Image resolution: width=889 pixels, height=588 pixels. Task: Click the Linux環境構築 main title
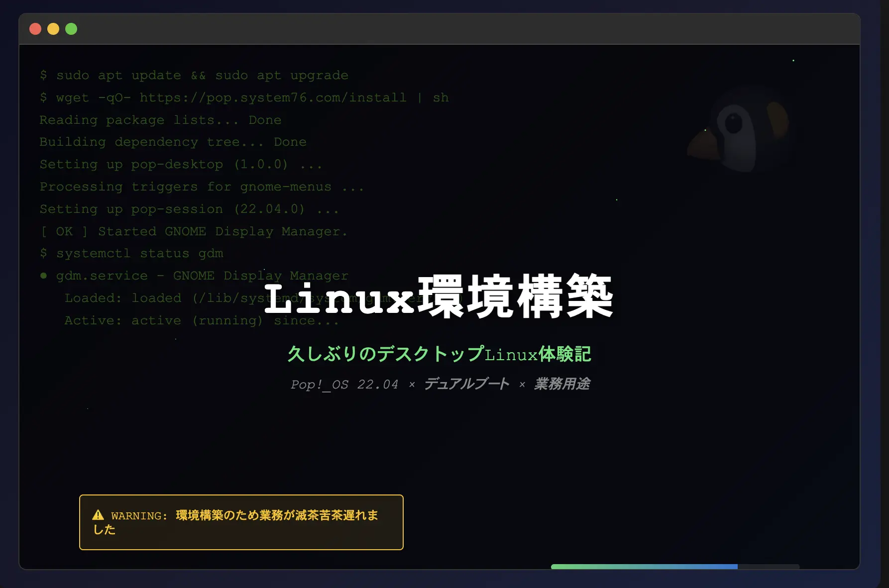click(439, 297)
